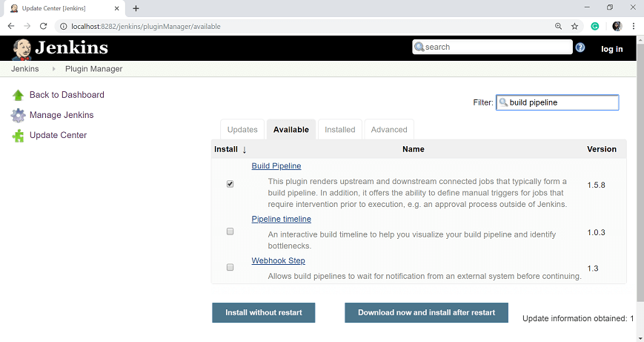Screen dimensions: 644x342
Task: Click the Name column header
Action: pyautogui.click(x=414, y=149)
